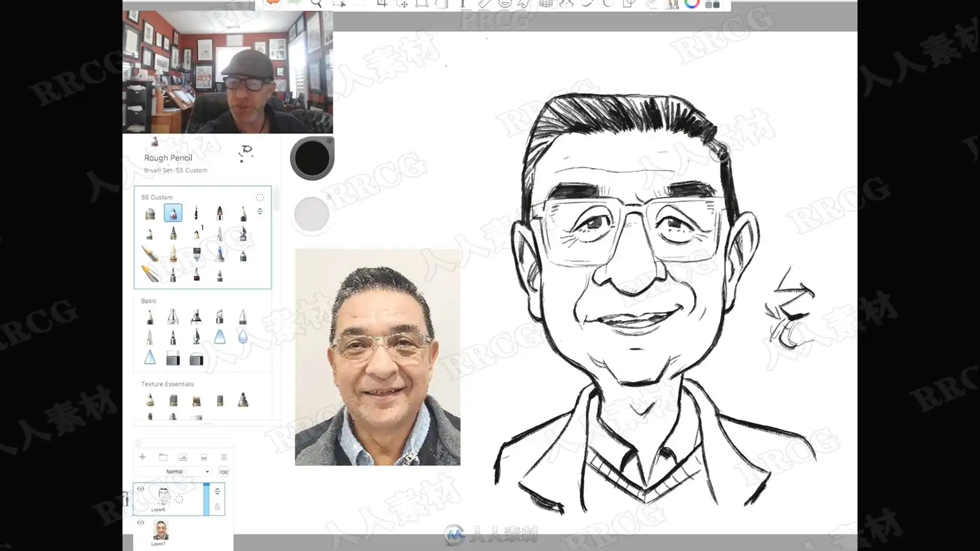This screenshot has height=551, width=980.
Task: Hide Layer7 with its eye icon
Action: pyautogui.click(x=140, y=522)
